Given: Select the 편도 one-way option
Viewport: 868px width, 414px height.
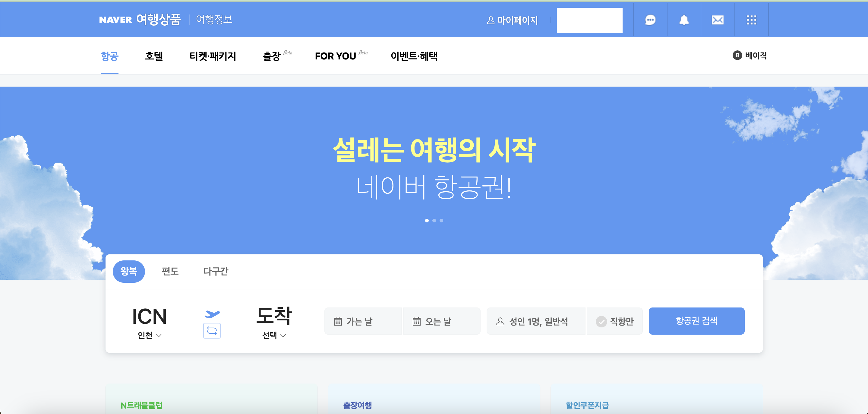Looking at the screenshot, I should click(x=170, y=271).
